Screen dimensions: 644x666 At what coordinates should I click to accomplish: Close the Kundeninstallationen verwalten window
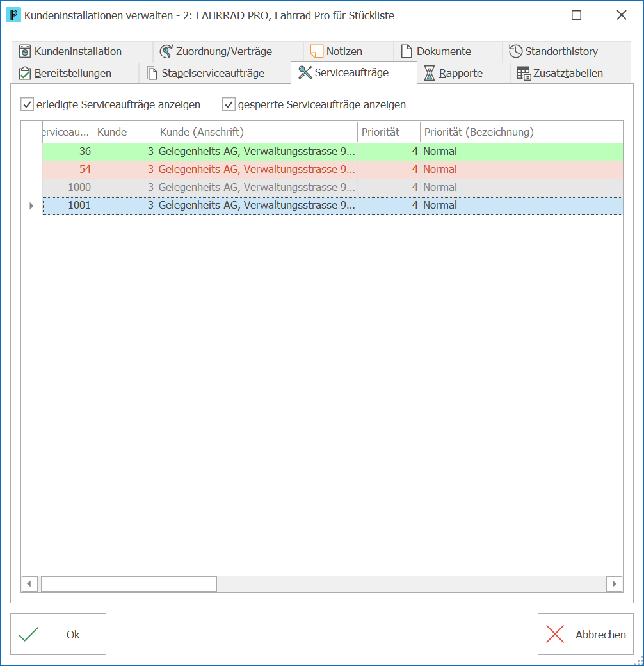click(x=622, y=15)
